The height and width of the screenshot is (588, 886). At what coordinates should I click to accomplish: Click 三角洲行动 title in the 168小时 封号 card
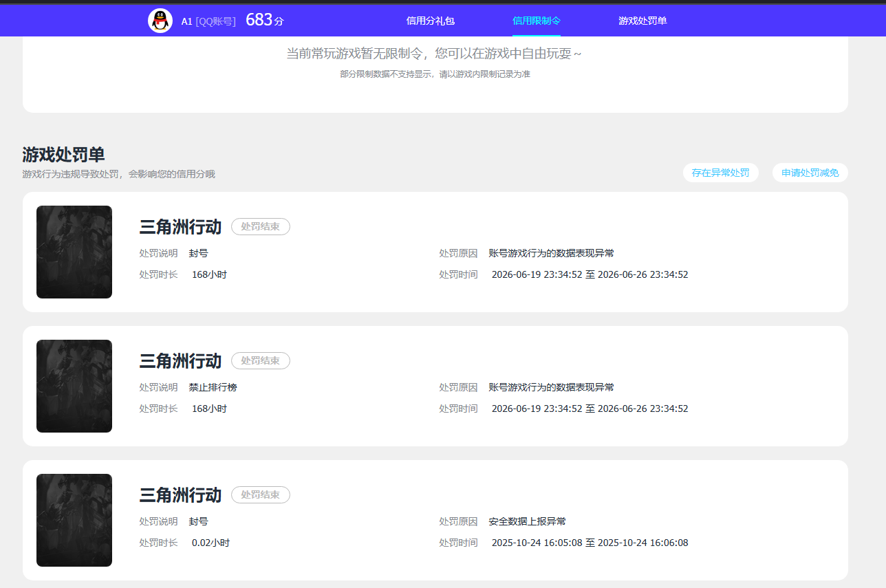pos(180,227)
